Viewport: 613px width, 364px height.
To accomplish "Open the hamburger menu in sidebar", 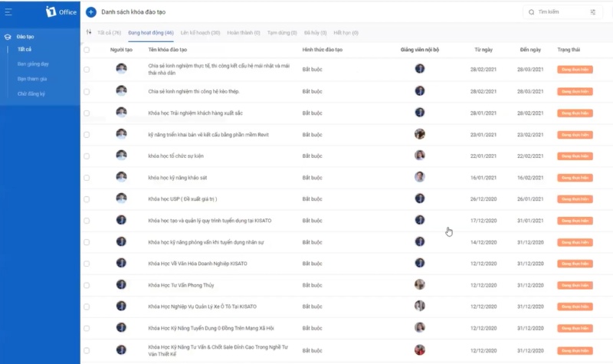I will tap(8, 12).
